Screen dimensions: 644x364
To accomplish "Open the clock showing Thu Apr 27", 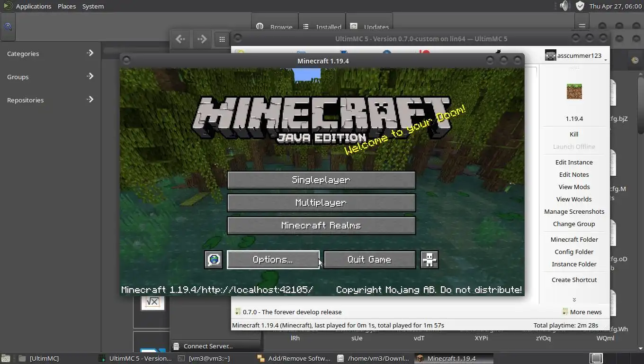I will tap(615, 6).
